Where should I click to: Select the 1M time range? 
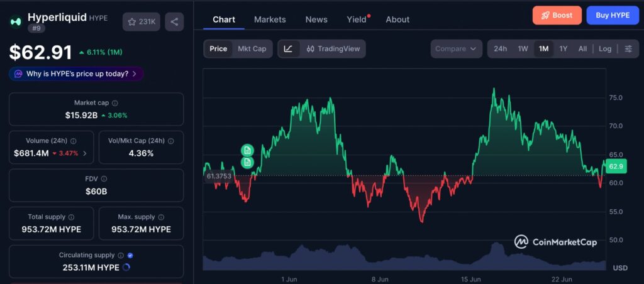(544, 49)
